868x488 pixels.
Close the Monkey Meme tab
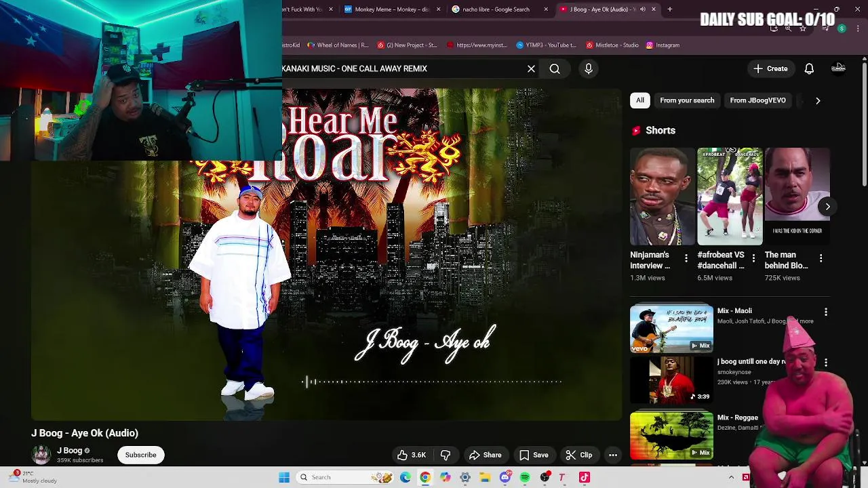pos(438,9)
